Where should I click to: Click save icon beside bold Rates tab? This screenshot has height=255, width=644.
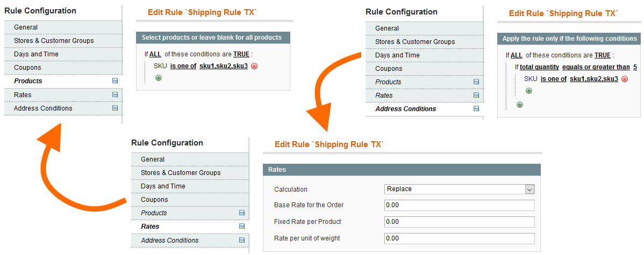pyautogui.click(x=241, y=227)
